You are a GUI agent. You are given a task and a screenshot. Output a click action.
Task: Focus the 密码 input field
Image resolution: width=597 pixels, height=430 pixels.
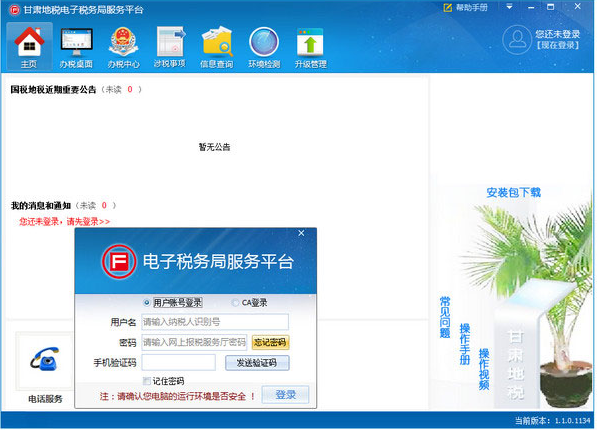click(x=194, y=342)
